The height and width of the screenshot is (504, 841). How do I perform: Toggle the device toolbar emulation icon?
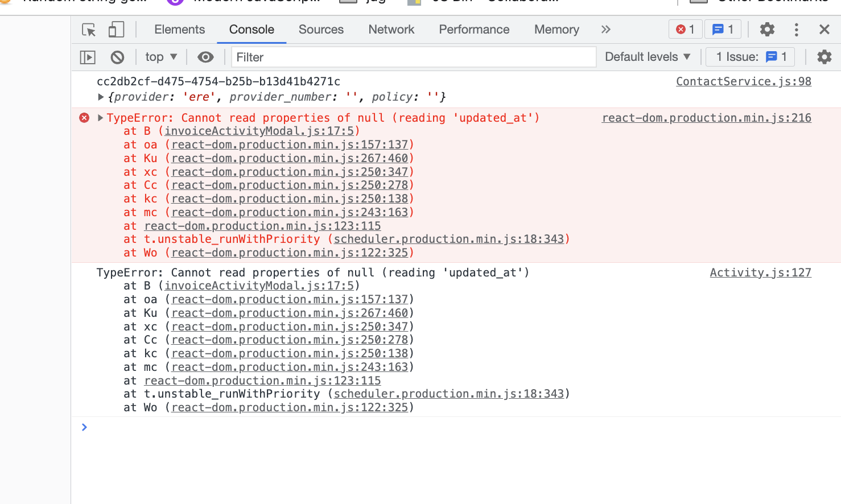(116, 30)
